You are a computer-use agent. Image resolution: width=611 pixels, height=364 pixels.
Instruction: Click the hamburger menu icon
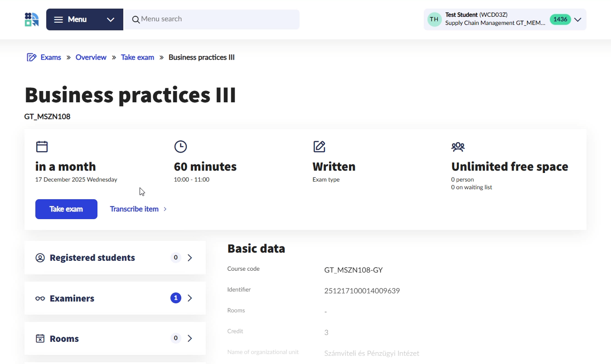[58, 19]
